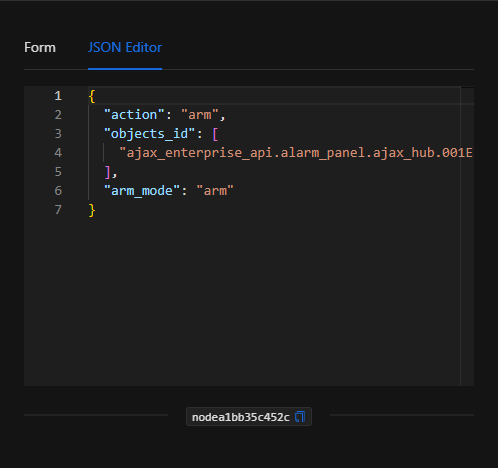This screenshot has width=498, height=468.
Task: Click line number 2 in gutter
Action: coord(58,115)
